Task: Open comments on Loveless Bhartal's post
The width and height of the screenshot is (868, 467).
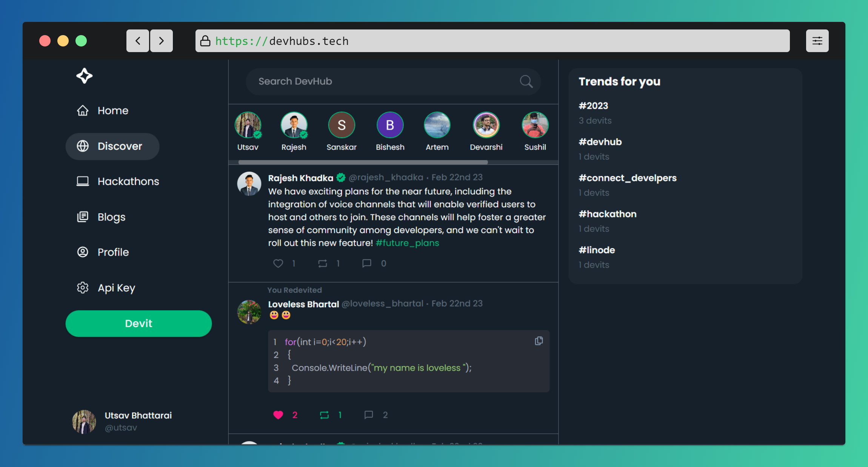Action: click(369, 415)
